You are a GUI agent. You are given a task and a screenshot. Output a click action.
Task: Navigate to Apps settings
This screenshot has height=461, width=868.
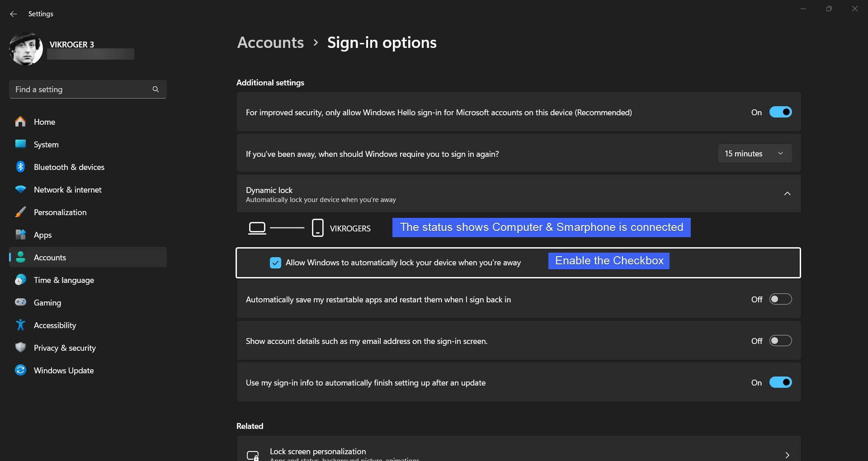[x=88, y=235]
